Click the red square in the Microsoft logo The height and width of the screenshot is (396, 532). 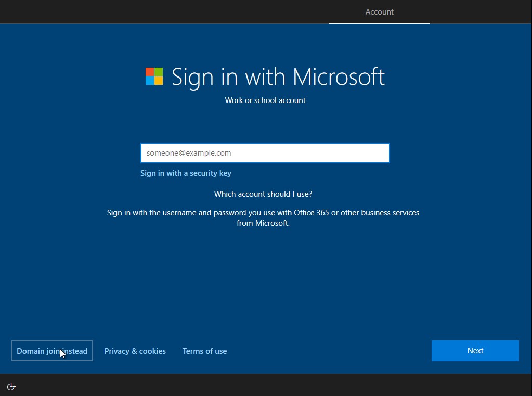(150, 72)
